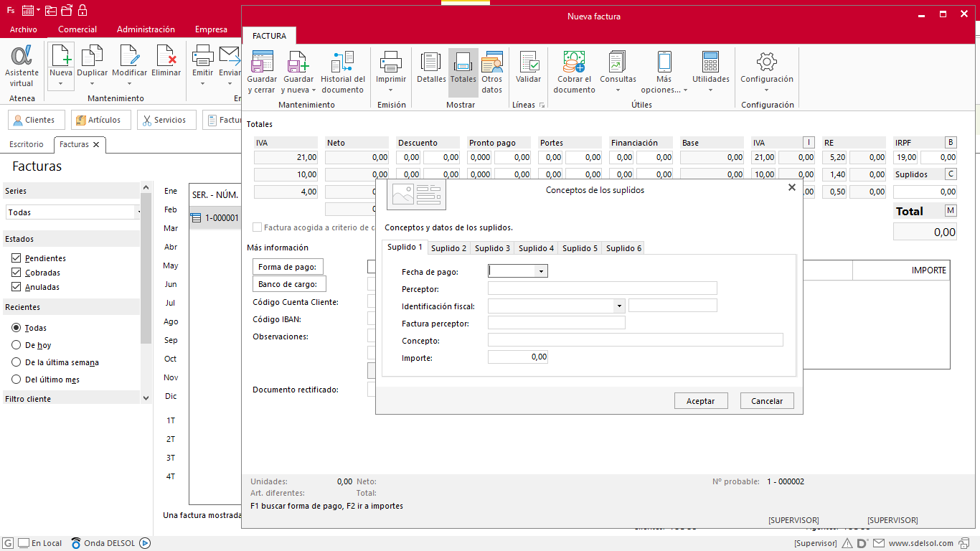Switch to the Suplido 3 tab
The image size is (980, 551).
coord(492,248)
